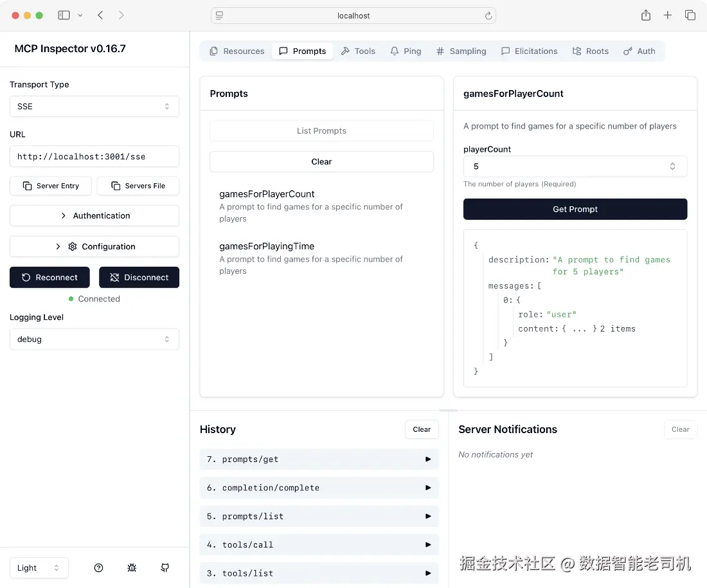Click the description key in JSON output

click(x=519, y=260)
